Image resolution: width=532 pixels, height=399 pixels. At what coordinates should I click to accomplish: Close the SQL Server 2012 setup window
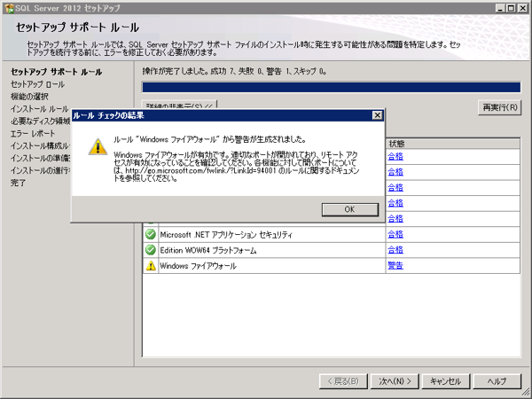click(x=523, y=8)
